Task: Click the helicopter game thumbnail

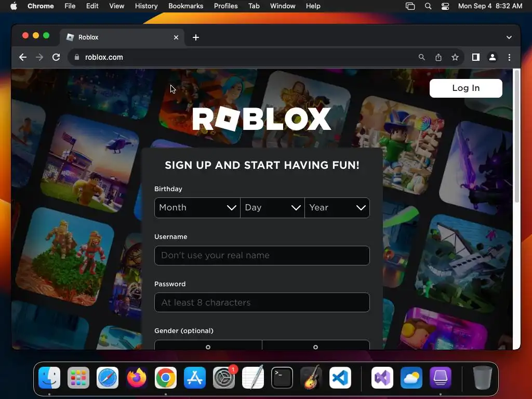Action: [90, 164]
